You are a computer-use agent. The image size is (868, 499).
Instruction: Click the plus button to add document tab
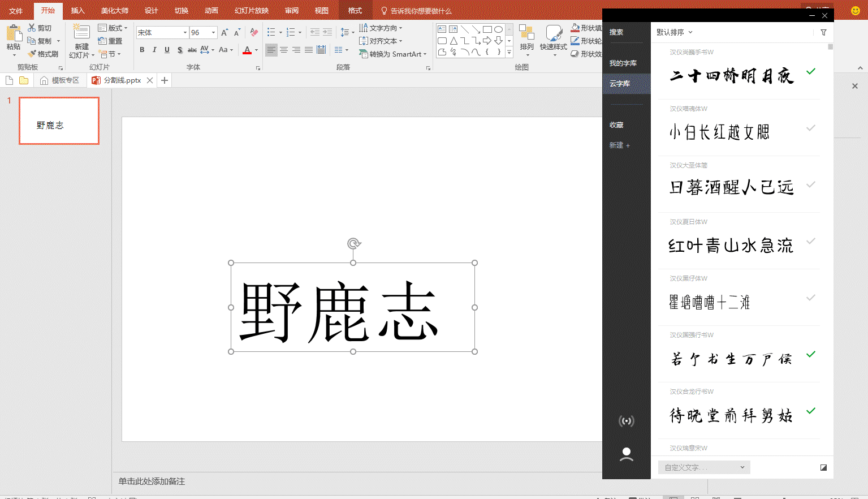coord(165,80)
